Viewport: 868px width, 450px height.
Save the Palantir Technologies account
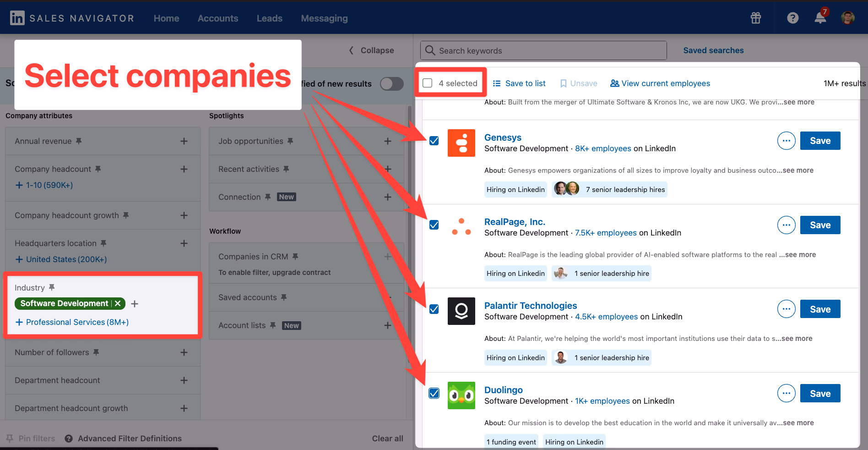pyautogui.click(x=820, y=309)
